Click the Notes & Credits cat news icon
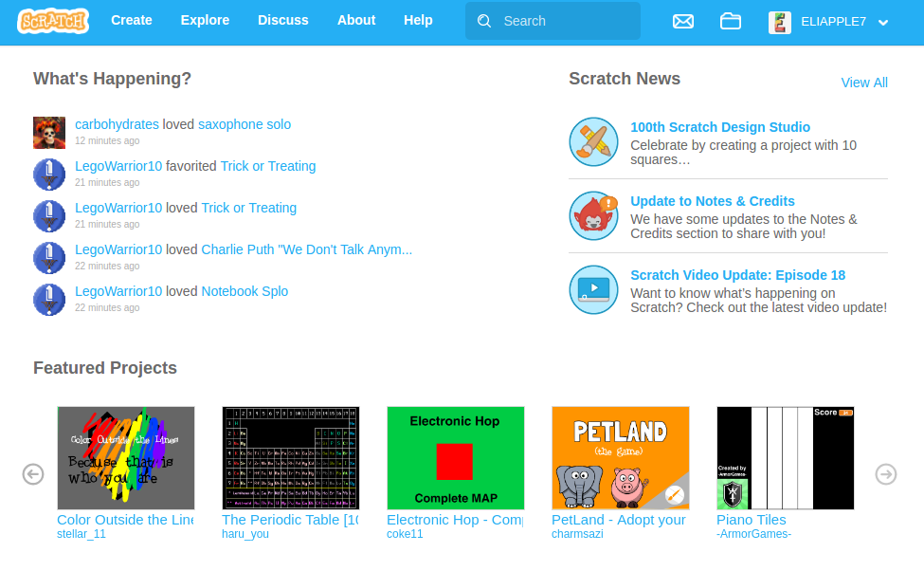Image resolution: width=924 pixels, height=571 pixels. (593, 215)
